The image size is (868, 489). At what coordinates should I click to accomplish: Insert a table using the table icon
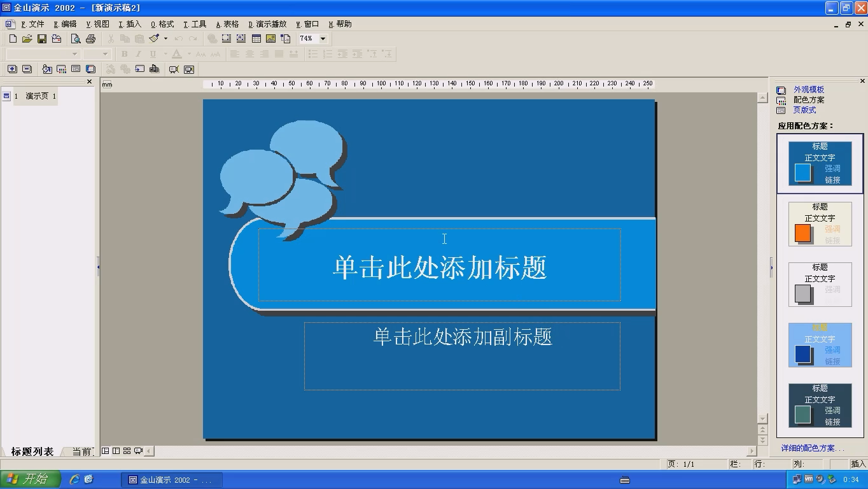(256, 39)
